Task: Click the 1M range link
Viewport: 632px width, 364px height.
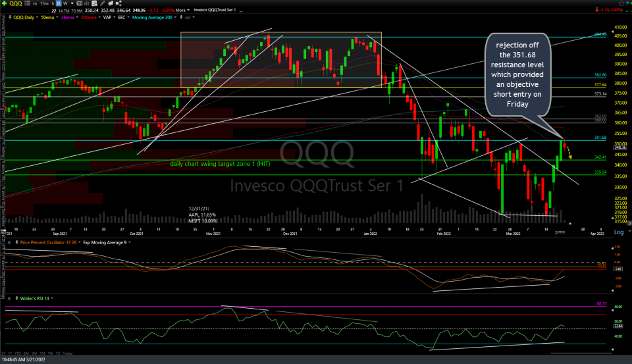Action: 42,353
